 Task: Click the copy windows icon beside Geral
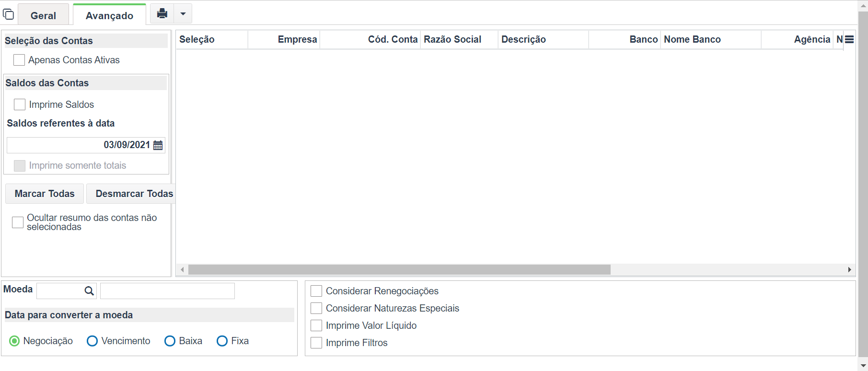coord(9,14)
